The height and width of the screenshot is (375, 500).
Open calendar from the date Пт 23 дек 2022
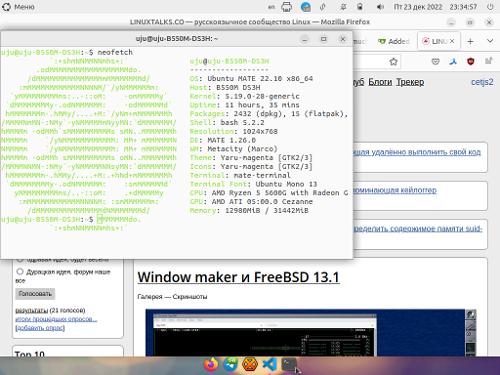[x=418, y=7]
